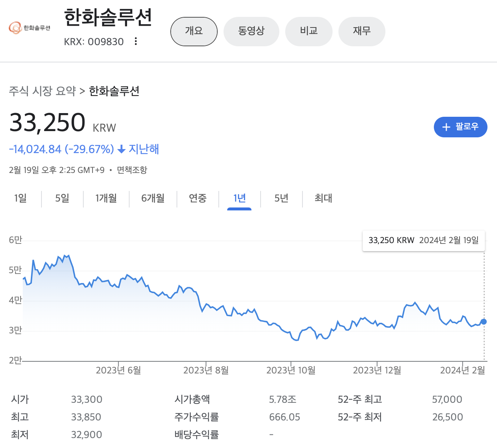Select the 1개월 time range

click(106, 198)
